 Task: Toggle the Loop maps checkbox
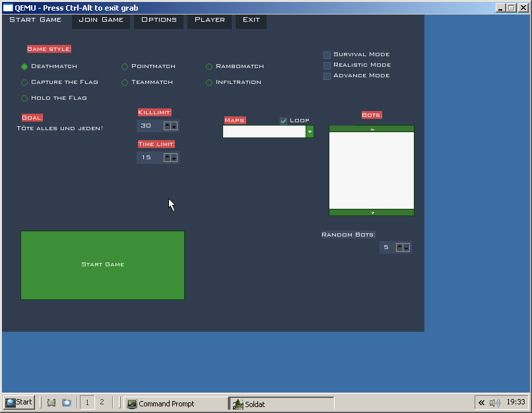283,120
